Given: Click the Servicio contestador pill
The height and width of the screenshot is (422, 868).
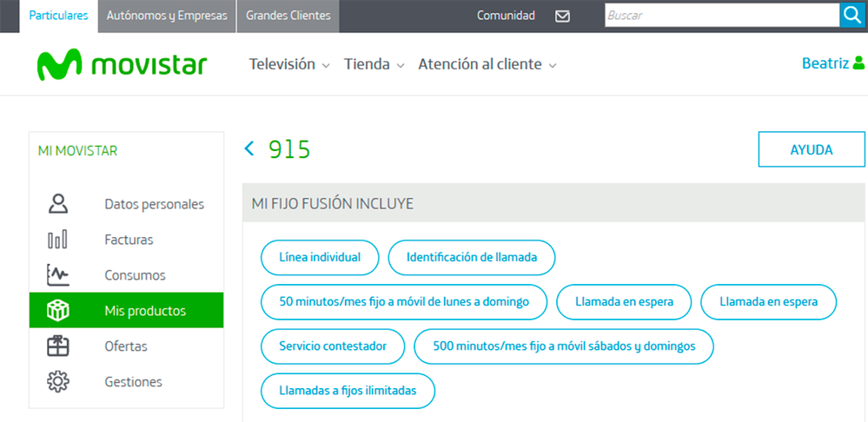Looking at the screenshot, I should click(333, 346).
